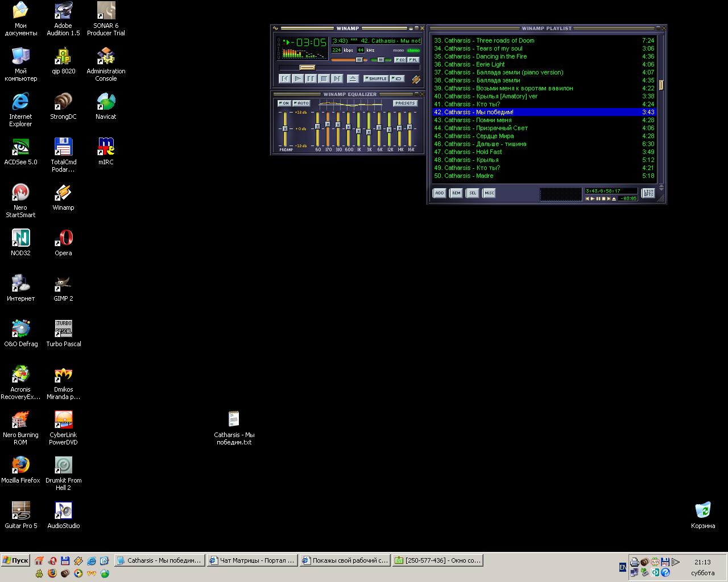Select the qip 8020 desktop icon
This screenshot has height=582, width=728.
click(x=63, y=61)
